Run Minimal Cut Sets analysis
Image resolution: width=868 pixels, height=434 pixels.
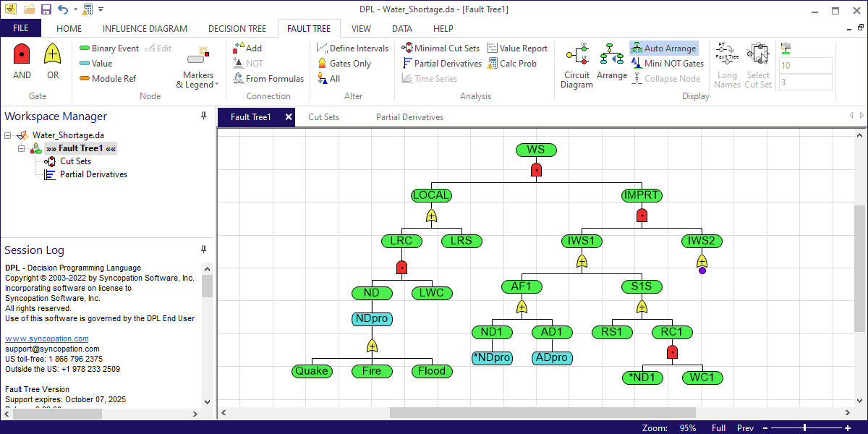[x=441, y=48]
